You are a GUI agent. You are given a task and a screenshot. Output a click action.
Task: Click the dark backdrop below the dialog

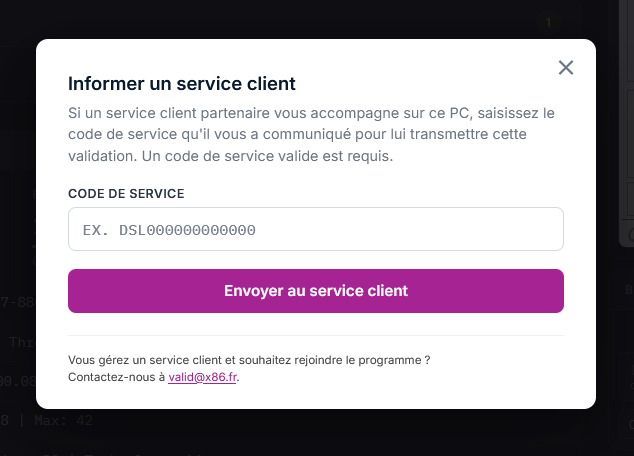click(317, 433)
